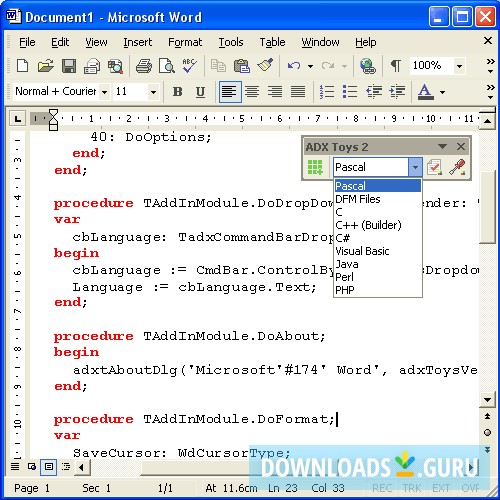
Task: Open the font color palette arrow
Action: (x=442, y=92)
